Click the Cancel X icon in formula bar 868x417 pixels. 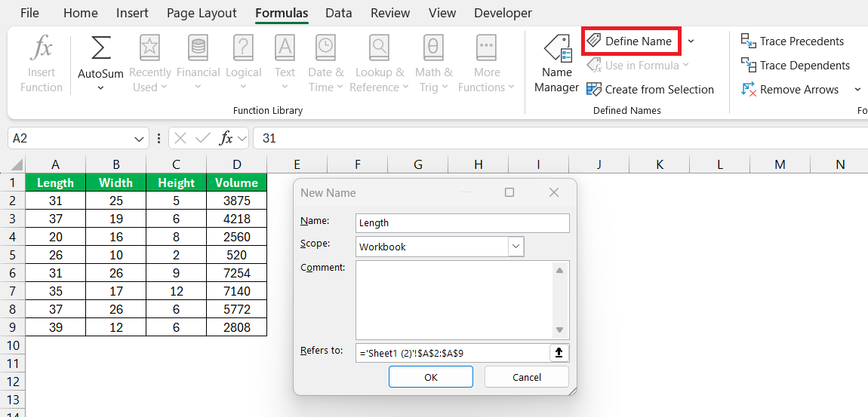coord(180,138)
